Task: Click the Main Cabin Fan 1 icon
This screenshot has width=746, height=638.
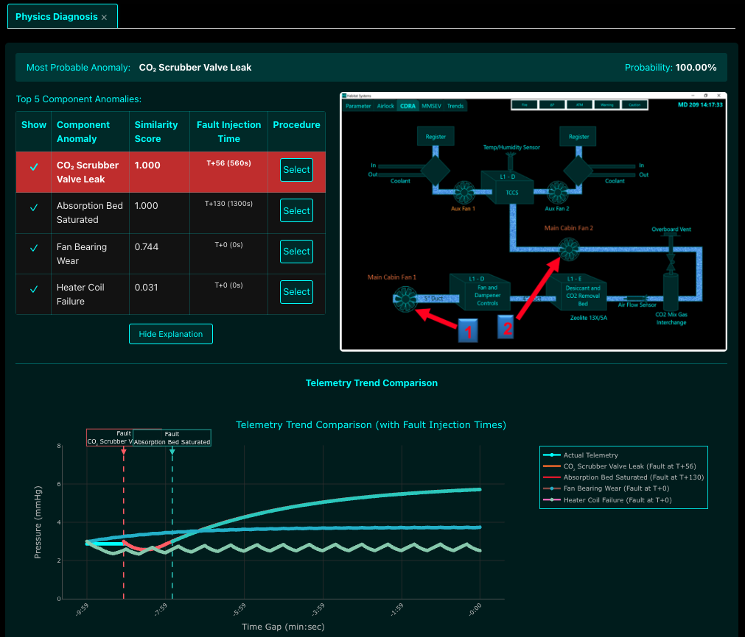Action: tap(406, 296)
